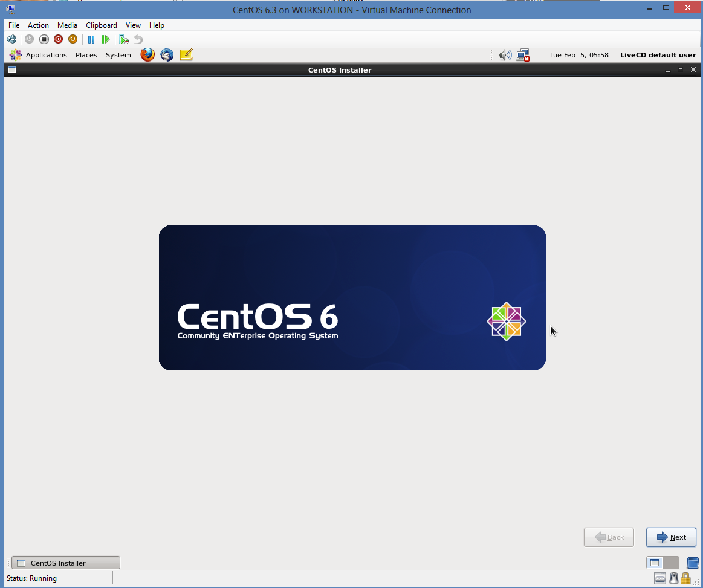The image size is (703, 588).
Task: Close the CentOS Installer inner window
Action: coord(693,70)
